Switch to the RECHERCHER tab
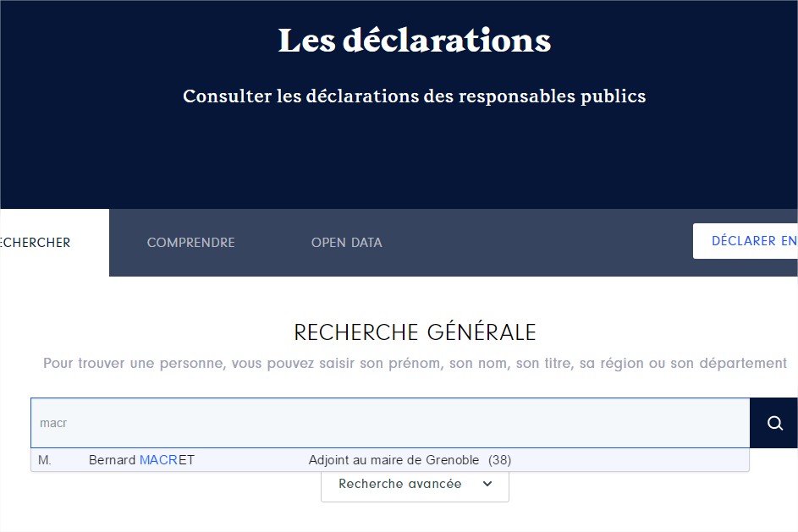This screenshot has width=798, height=532. click(36, 243)
